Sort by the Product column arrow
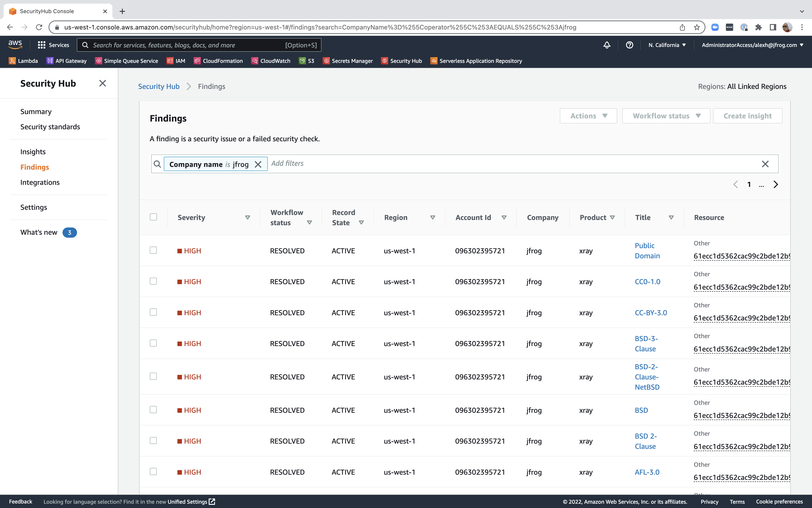The height and width of the screenshot is (508, 812). pos(612,218)
